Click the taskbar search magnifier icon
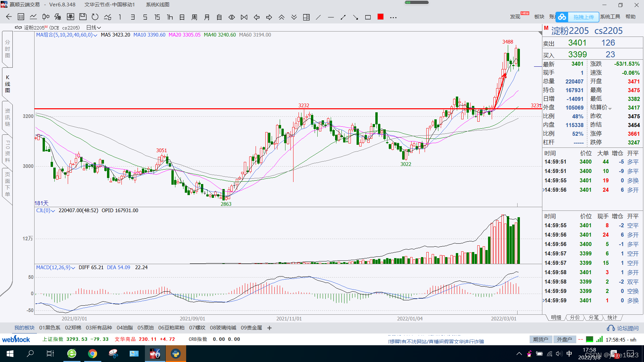This screenshot has height=362, width=644. [30, 354]
